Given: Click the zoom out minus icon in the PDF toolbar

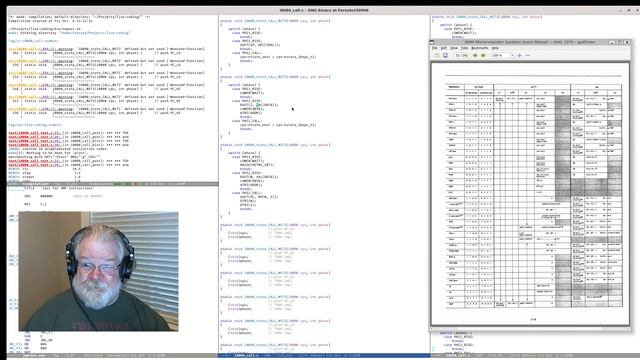Looking at the screenshot, I should tap(528, 55).
